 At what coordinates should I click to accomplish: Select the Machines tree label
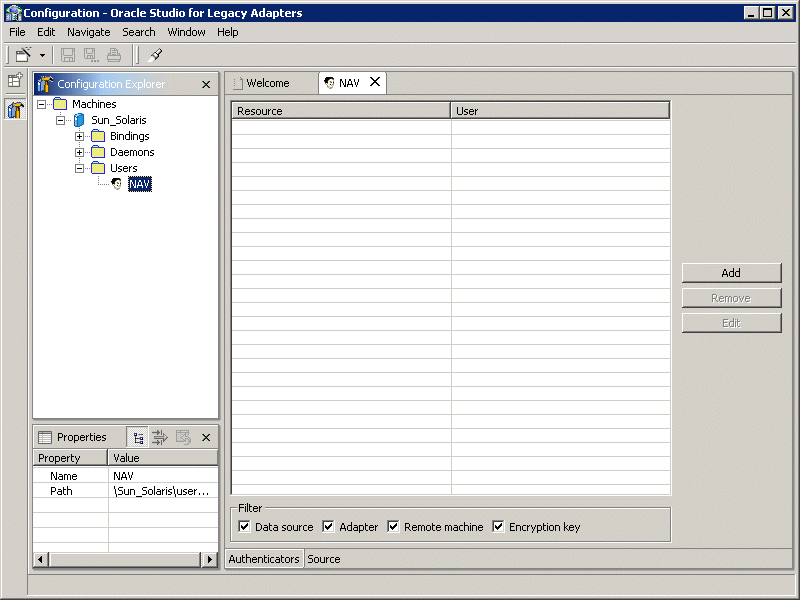click(x=94, y=104)
